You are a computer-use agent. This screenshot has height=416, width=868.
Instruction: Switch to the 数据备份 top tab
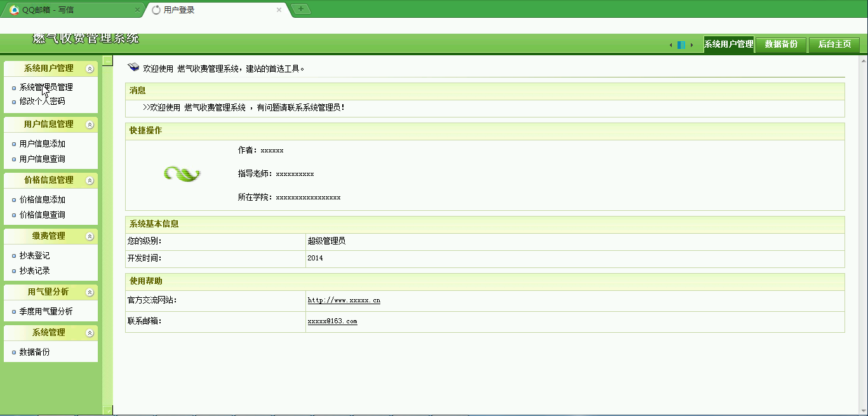point(781,44)
